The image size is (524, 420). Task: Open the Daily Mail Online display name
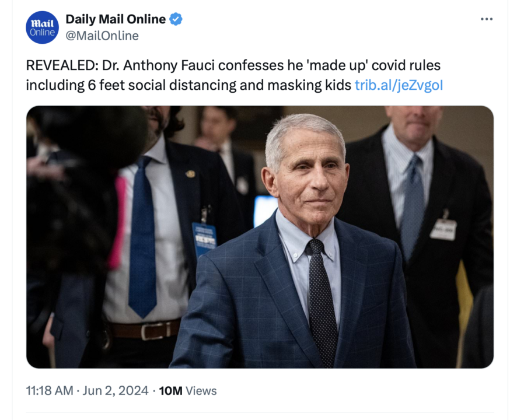pos(116,19)
